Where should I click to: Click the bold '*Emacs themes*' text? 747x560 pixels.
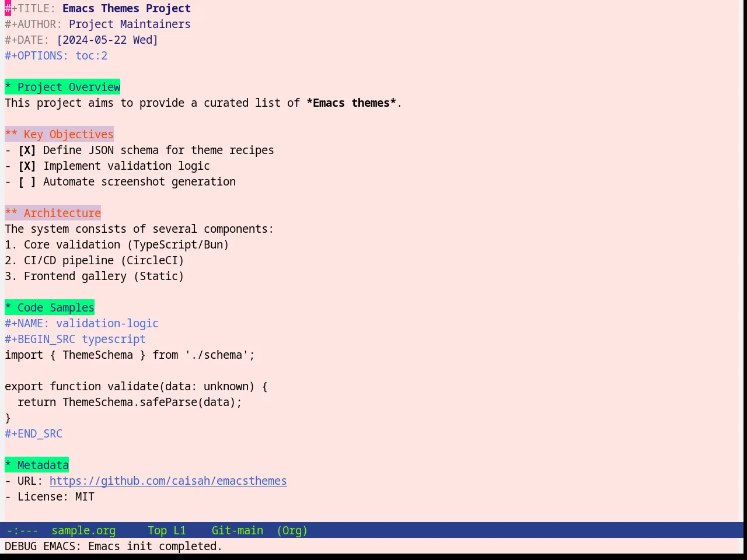(x=351, y=103)
